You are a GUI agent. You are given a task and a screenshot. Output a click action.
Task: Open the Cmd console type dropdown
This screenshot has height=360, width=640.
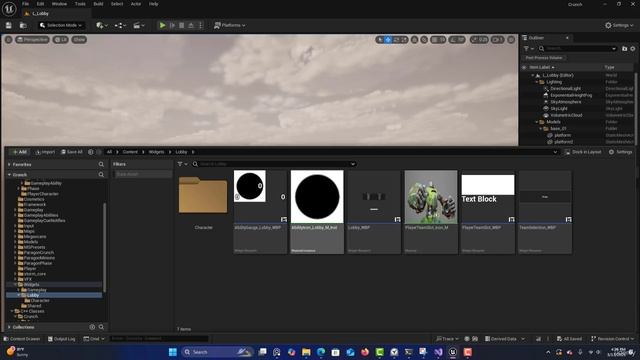tap(94, 339)
